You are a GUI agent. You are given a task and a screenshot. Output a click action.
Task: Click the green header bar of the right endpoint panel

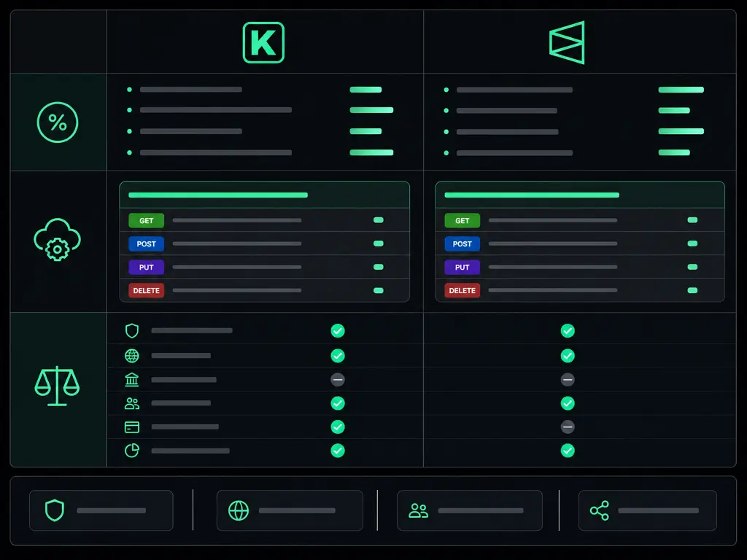point(532,195)
